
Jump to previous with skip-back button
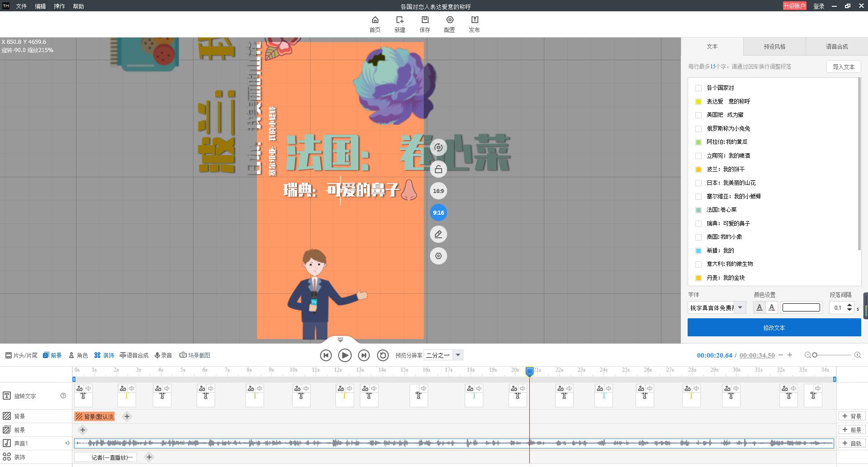(325, 355)
